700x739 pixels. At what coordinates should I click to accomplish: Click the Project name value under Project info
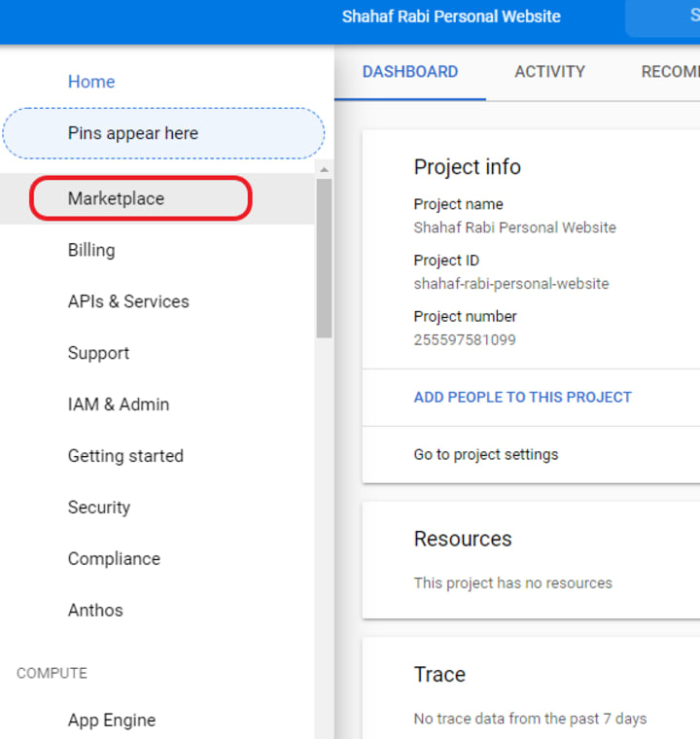[x=514, y=228]
